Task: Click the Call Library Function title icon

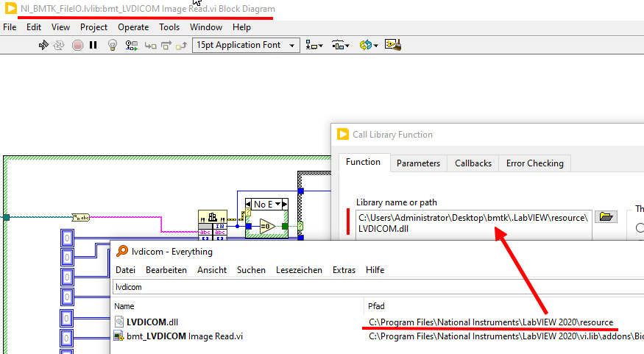Action: tap(342, 134)
